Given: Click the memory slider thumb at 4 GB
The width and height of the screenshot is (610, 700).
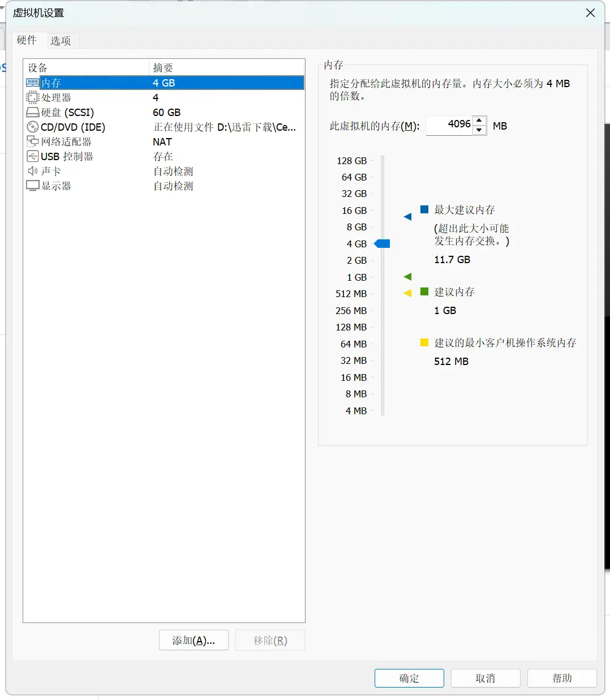Looking at the screenshot, I should click(383, 243).
